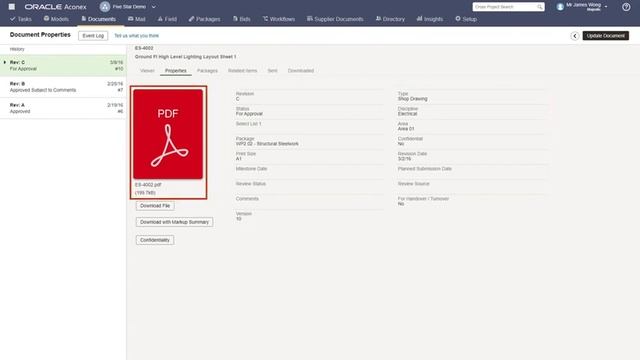640x360 pixels.
Task: Click the Oracle Aconex logo
Action: click(x=55, y=7)
